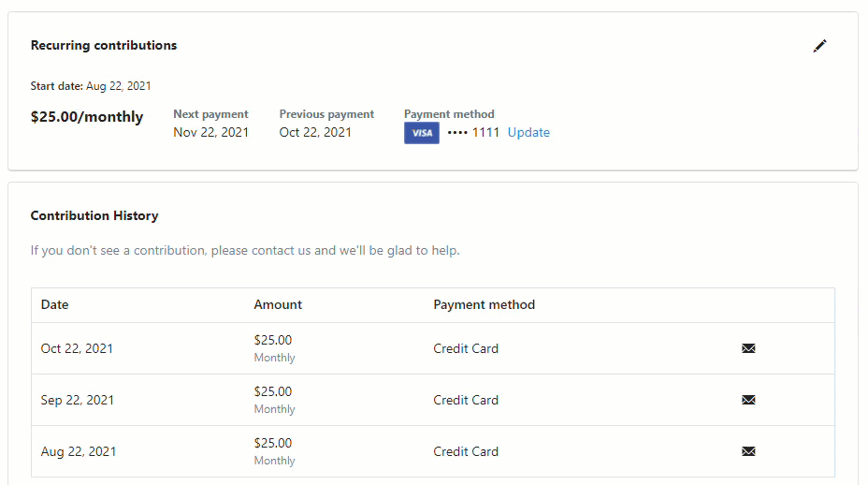Click the Update payment method link
This screenshot has width=868, height=485.
528,133
